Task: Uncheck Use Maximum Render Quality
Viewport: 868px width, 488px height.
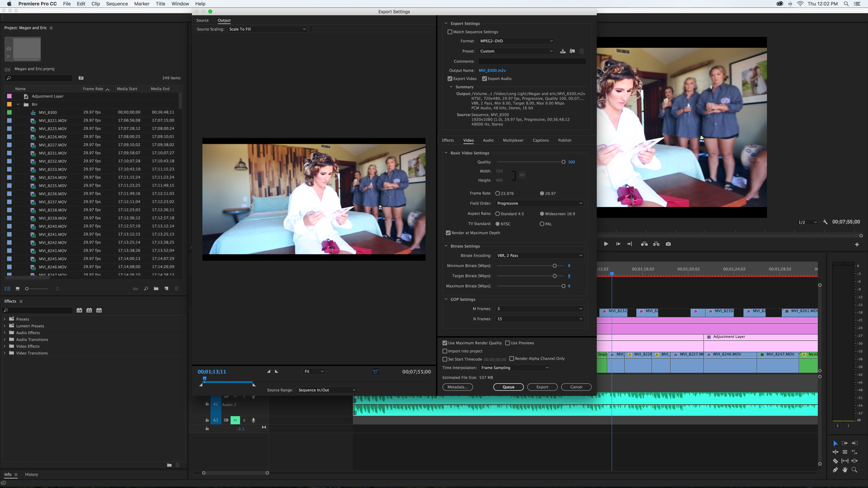Action: point(445,343)
